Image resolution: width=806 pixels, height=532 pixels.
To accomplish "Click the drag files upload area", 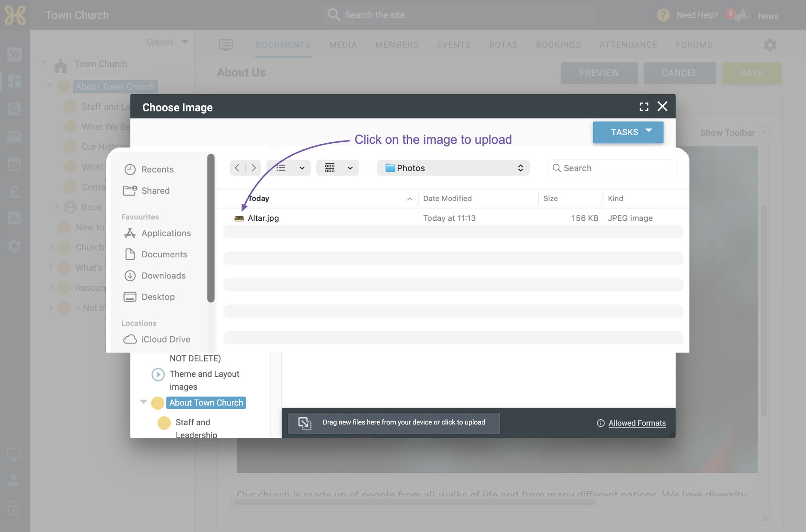I will [394, 423].
